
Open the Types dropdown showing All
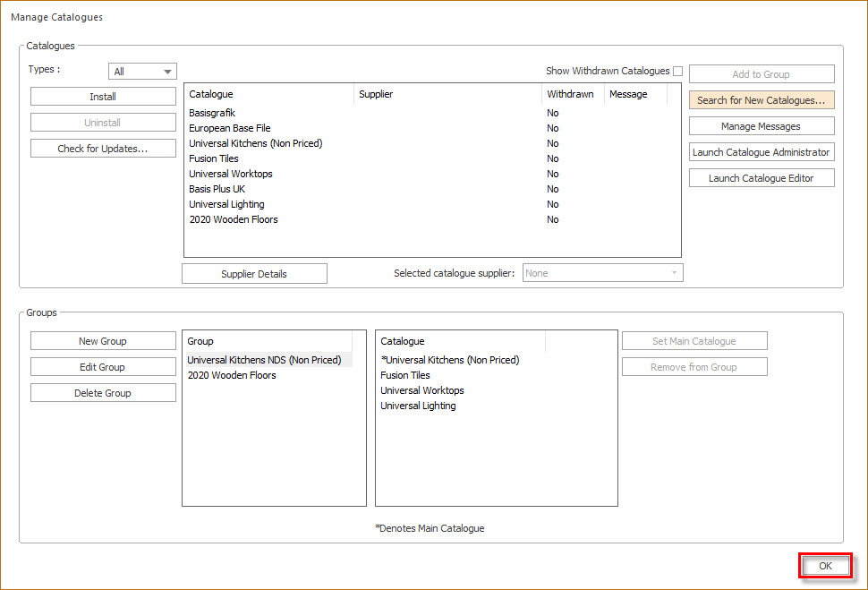[141, 71]
